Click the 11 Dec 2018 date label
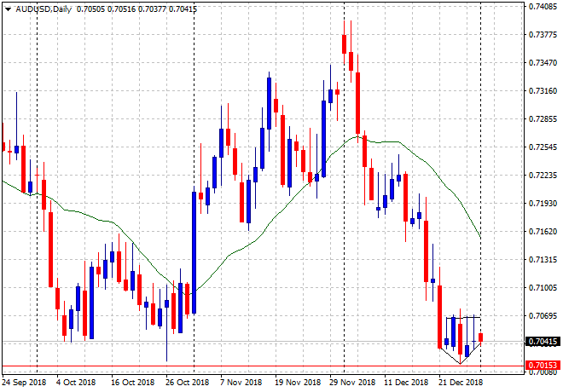The height and width of the screenshot is (392, 563). [x=406, y=383]
